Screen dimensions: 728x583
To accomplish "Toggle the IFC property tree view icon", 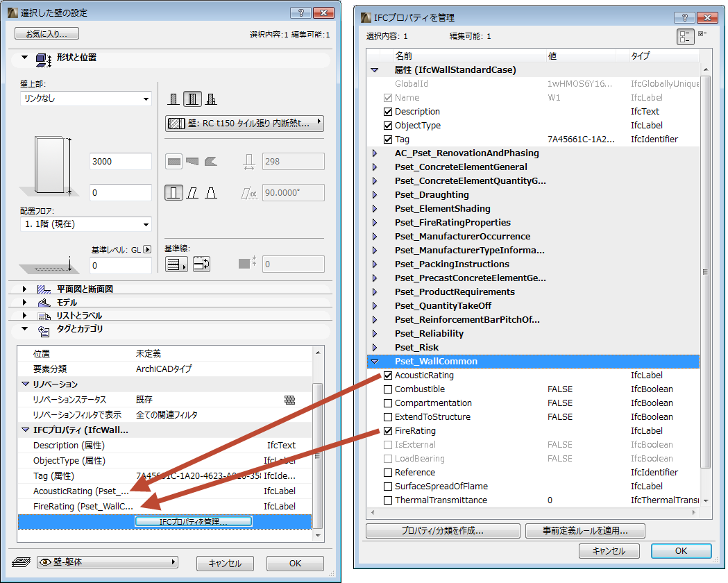I will click(685, 37).
